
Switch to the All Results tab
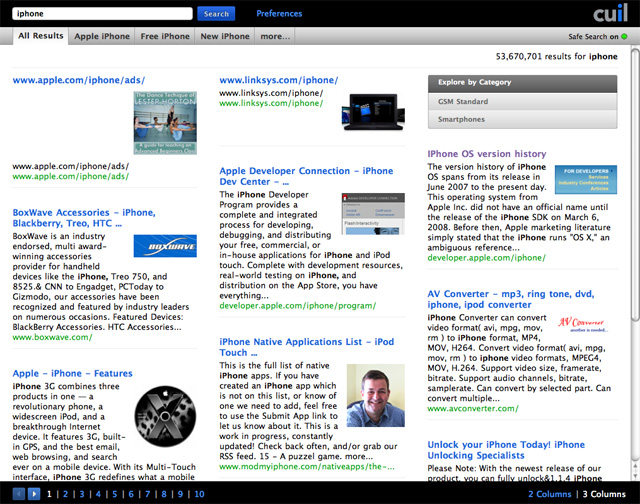pos(40,36)
